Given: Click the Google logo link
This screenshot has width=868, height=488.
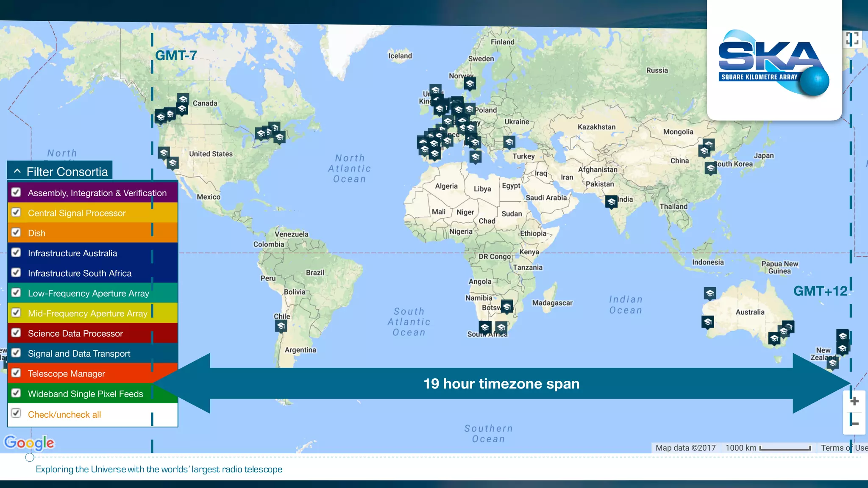Looking at the screenshot, I should click(x=29, y=443).
